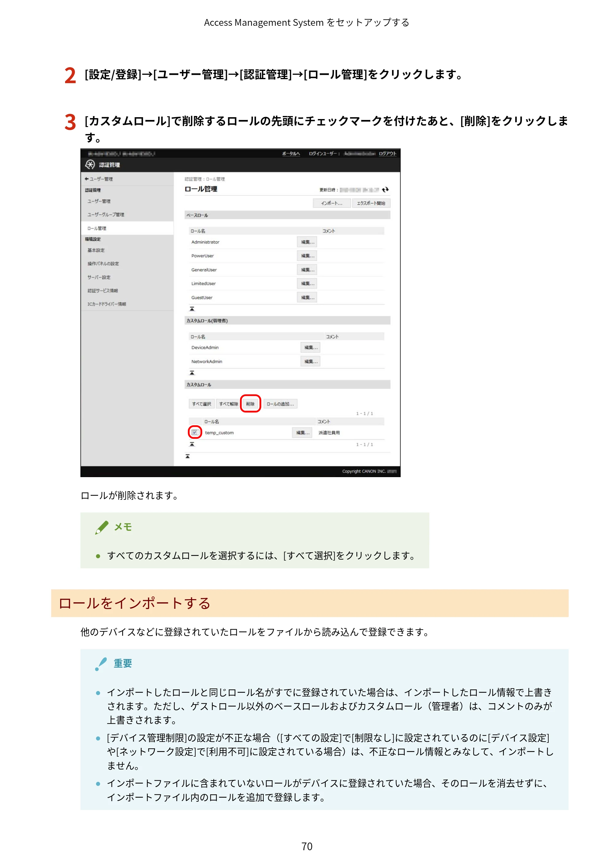Open ユーザーグループ管理 in the sidebar

tap(106, 214)
